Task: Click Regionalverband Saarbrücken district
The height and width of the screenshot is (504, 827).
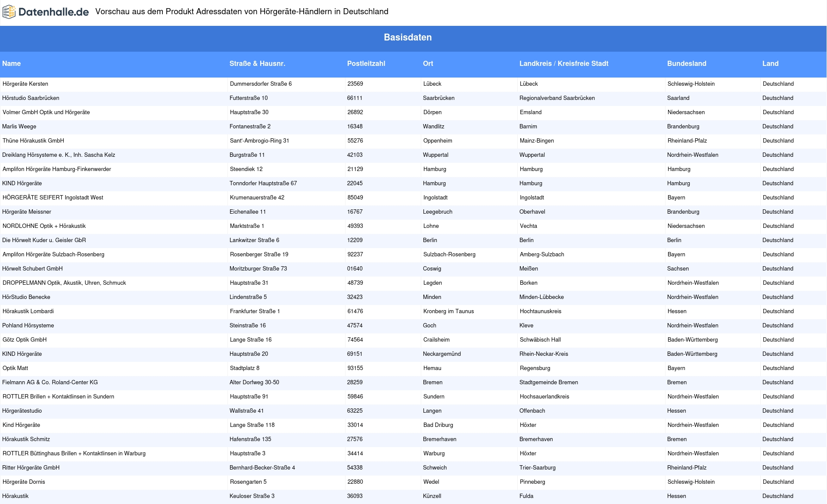Action: [x=557, y=98]
